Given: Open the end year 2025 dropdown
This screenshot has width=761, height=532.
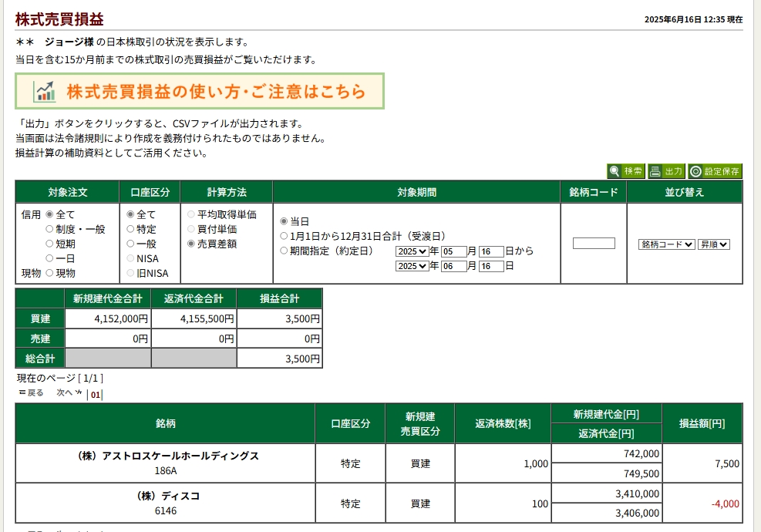Looking at the screenshot, I should click(x=412, y=266).
